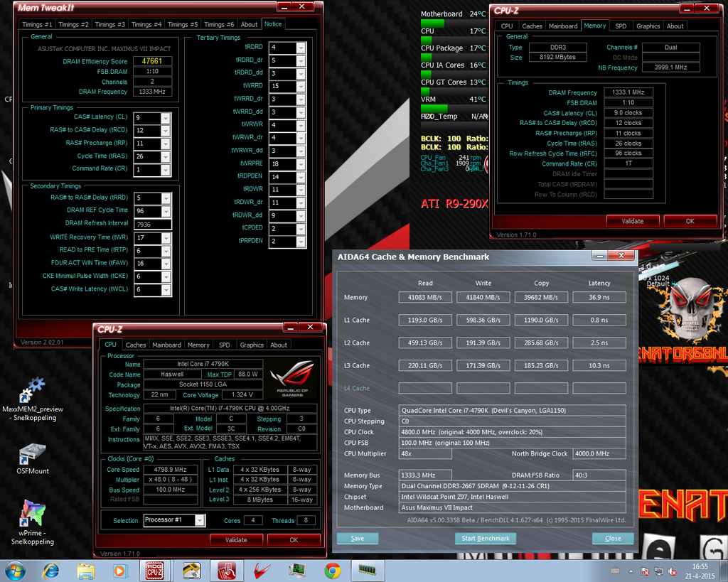The width and height of the screenshot is (728, 582).
Task: Click the Memory Read value 41083 MB/s
Action: (425, 297)
